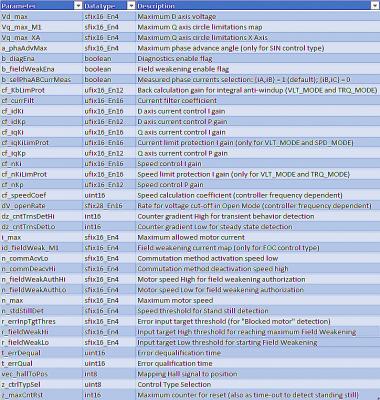Click Maximum allowed motor current description

(191, 237)
